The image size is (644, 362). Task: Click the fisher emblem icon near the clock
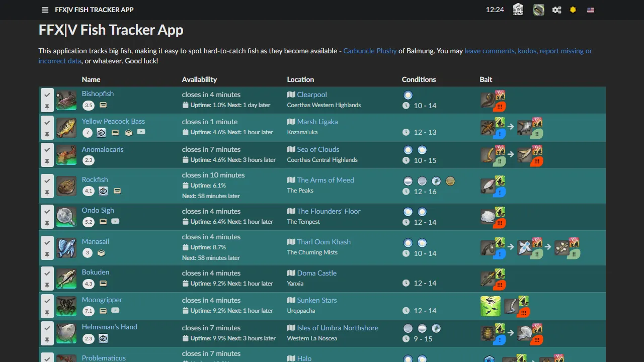[x=518, y=10]
